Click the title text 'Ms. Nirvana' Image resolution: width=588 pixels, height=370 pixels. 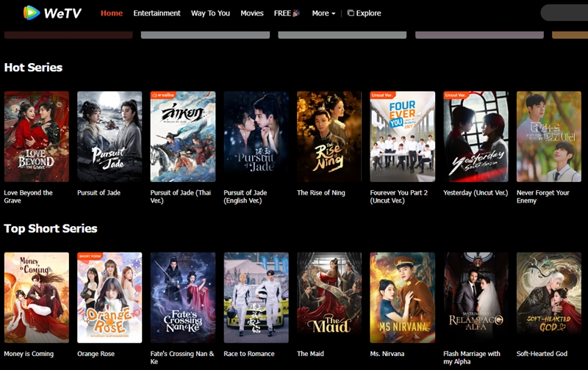pos(387,354)
